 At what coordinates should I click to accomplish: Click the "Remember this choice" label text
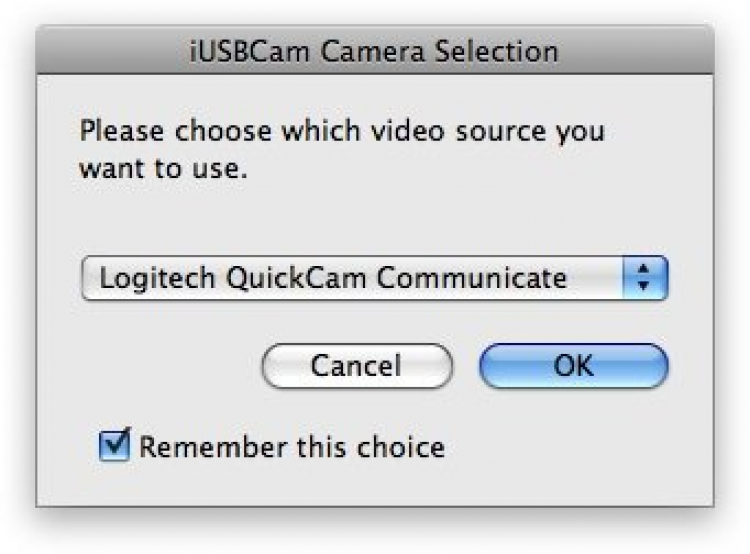tap(291, 446)
